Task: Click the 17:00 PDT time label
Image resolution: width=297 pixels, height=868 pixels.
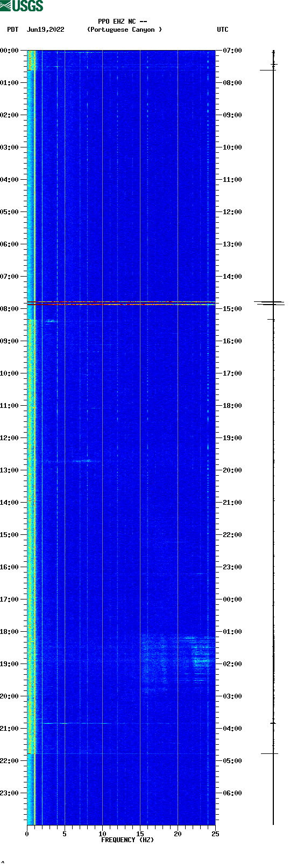Action: click(x=9, y=599)
